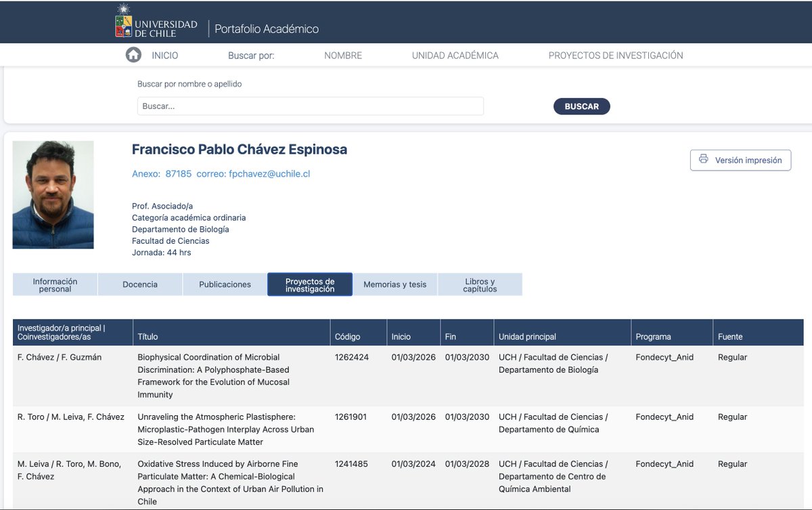This screenshot has width=812, height=510.
Task: Switch to Libros y capítulos tab
Action: pyautogui.click(x=480, y=284)
